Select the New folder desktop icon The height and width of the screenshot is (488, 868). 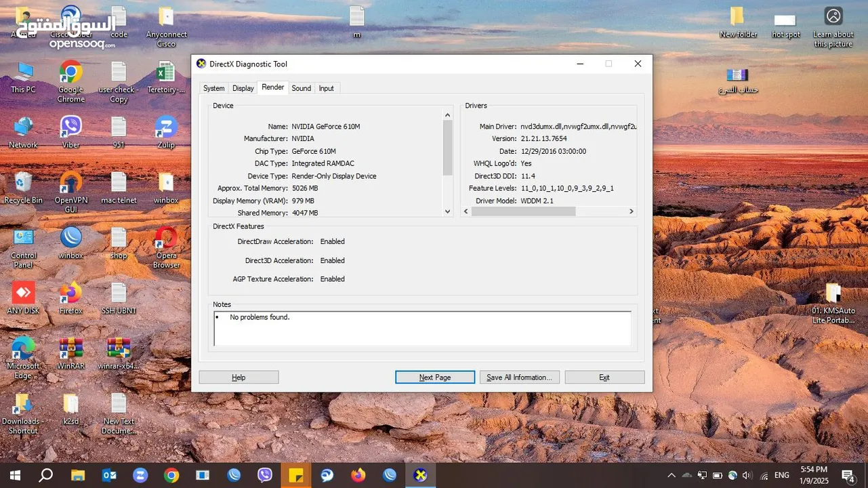point(738,22)
